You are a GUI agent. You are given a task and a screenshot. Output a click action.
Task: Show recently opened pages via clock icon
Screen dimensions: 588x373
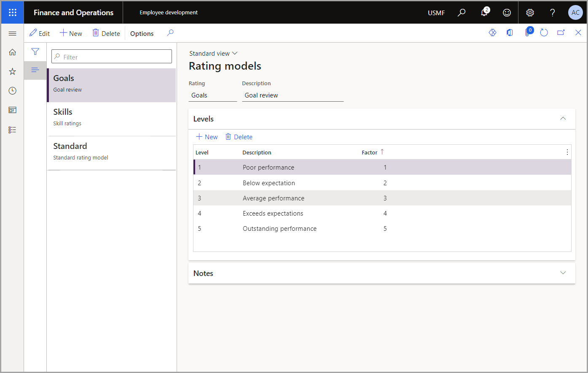click(12, 90)
